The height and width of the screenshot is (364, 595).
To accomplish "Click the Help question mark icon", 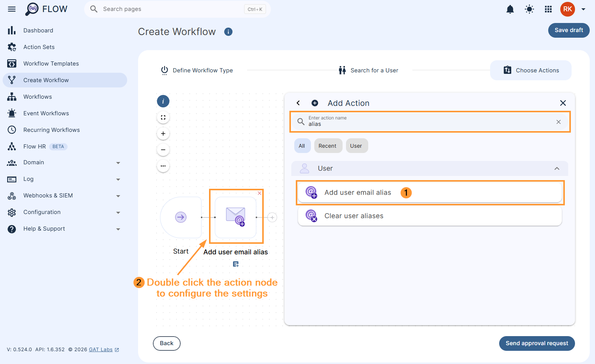I will 12,229.
